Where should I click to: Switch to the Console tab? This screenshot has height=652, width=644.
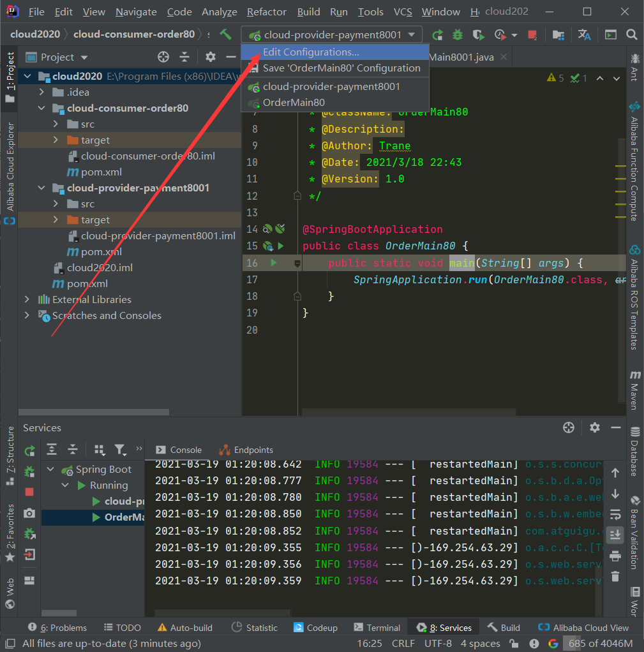tap(179, 450)
